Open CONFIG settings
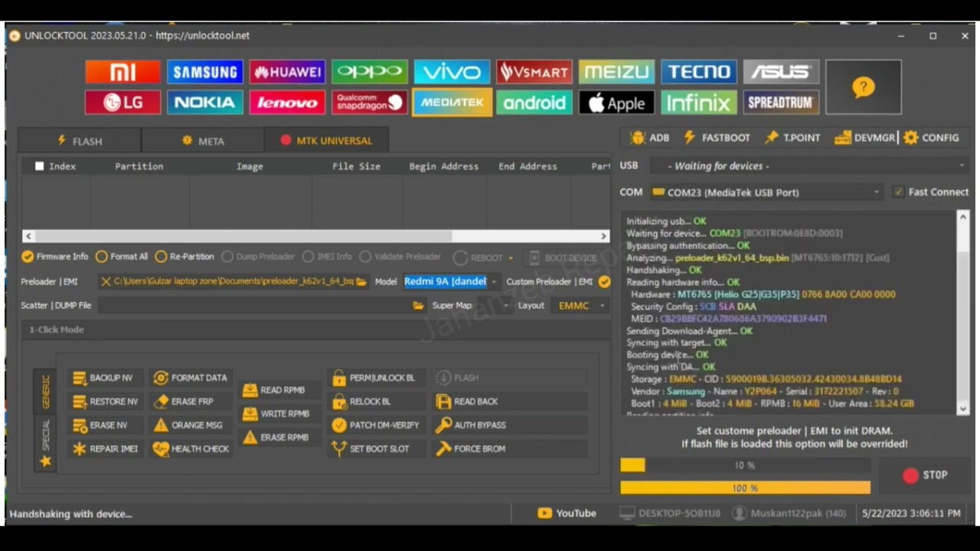The width and height of the screenshot is (980, 551). tap(931, 138)
